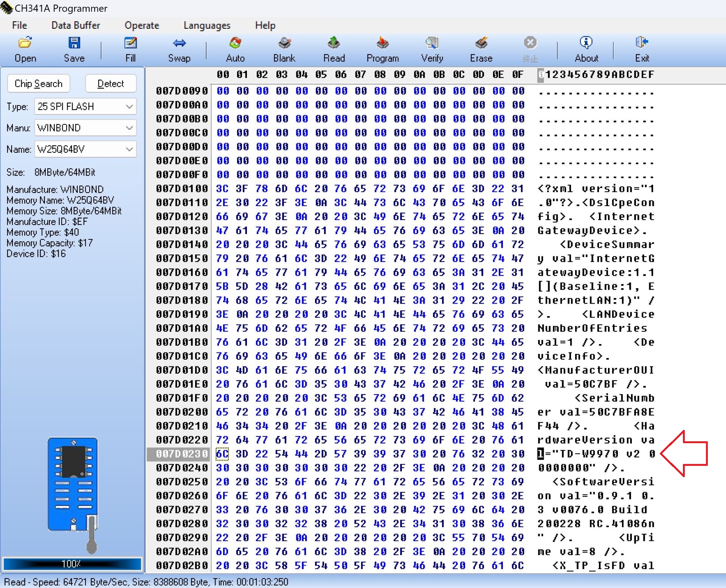Viewport: 726px width, 588px height.
Task: Click the Program chip icon
Action: tap(382, 43)
